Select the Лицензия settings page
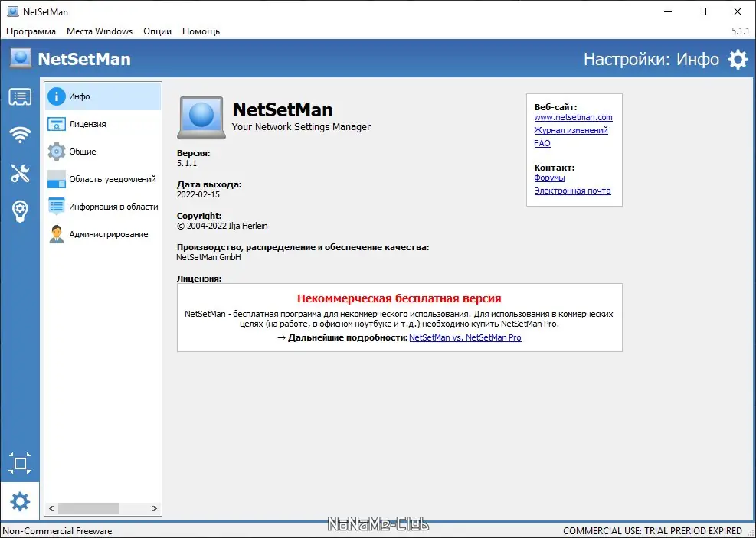Viewport: 756px width, 538px height. coord(103,124)
